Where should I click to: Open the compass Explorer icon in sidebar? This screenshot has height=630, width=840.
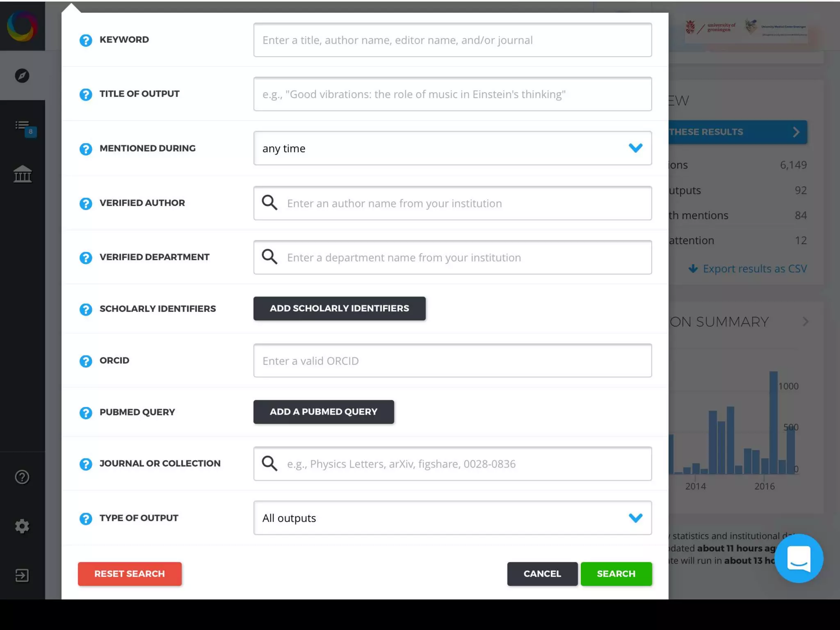click(x=22, y=75)
